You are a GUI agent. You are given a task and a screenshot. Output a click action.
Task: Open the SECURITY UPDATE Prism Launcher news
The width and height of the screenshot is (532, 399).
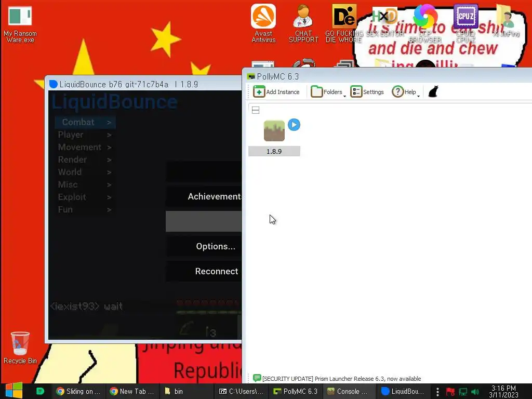click(342, 379)
